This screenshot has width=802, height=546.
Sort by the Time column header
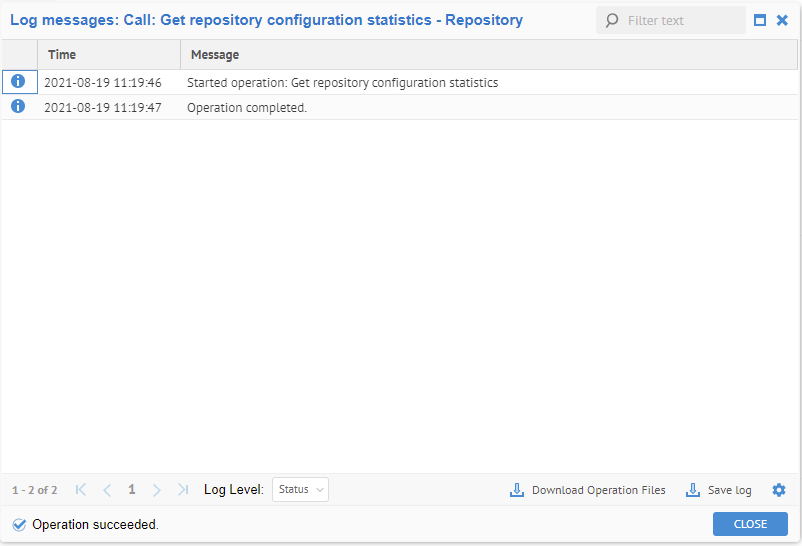tap(62, 55)
